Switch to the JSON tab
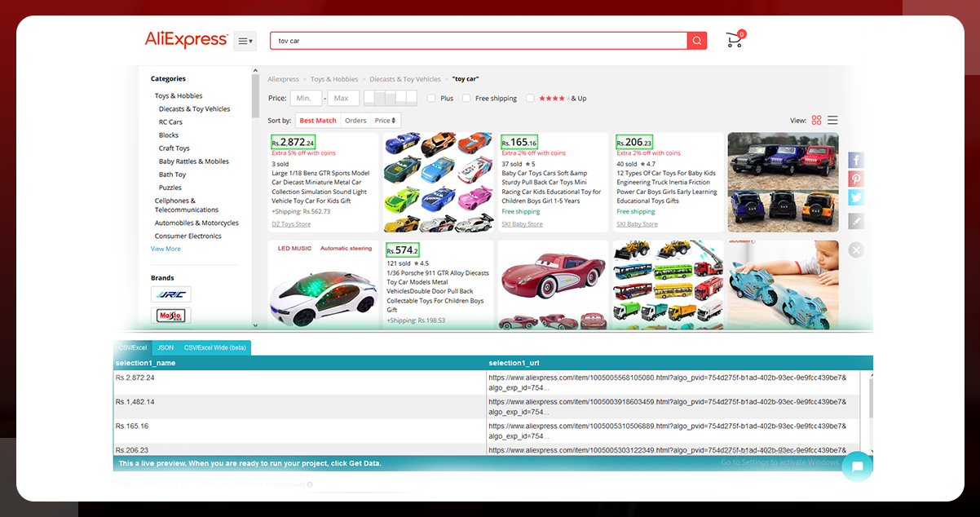 (166, 347)
